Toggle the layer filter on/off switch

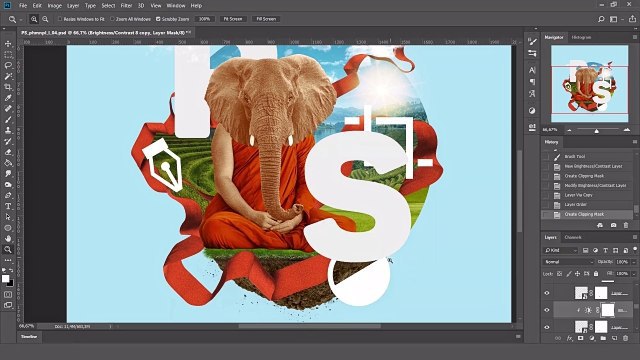pos(635,249)
